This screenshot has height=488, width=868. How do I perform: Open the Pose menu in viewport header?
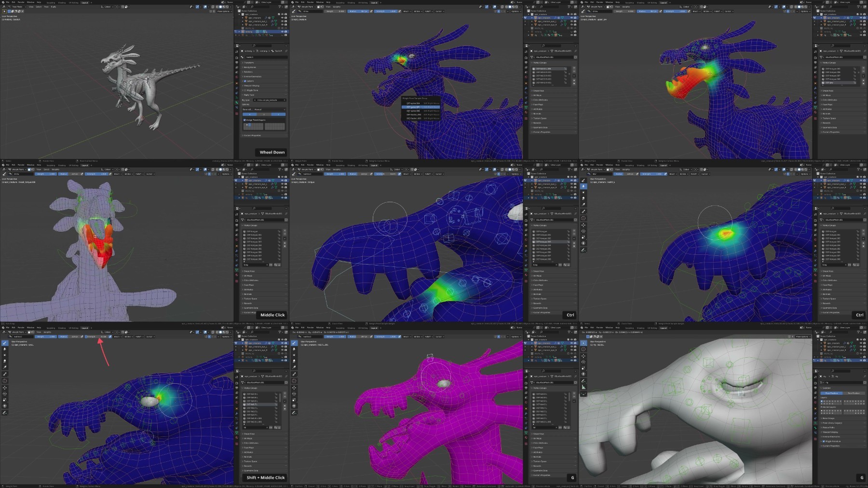pyautogui.click(x=46, y=7)
